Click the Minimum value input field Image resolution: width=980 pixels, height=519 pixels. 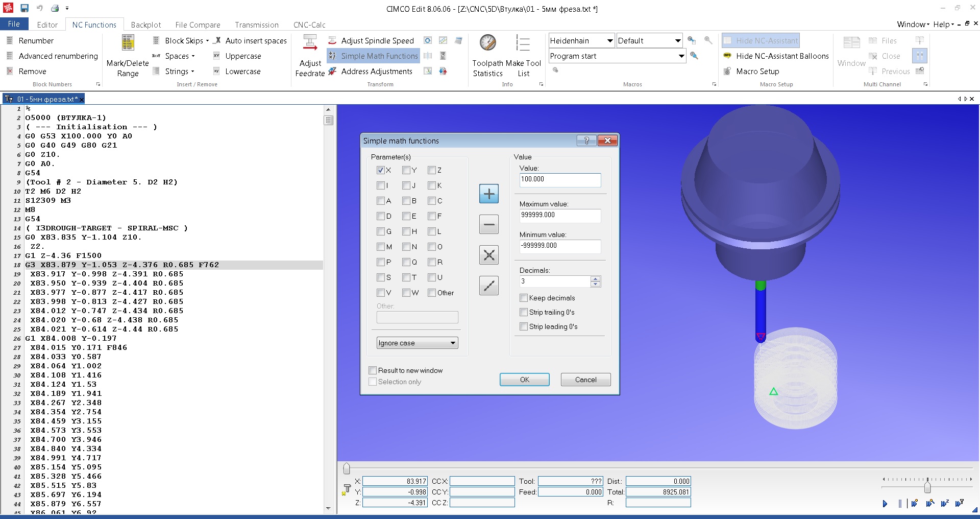(560, 246)
